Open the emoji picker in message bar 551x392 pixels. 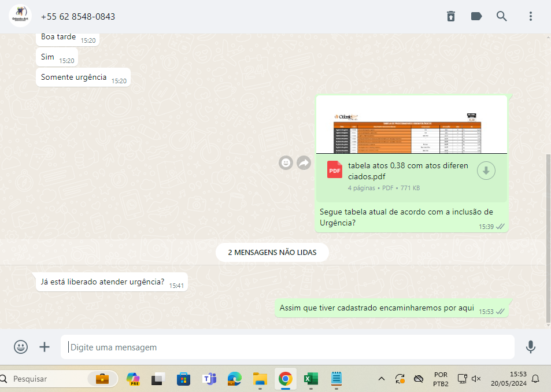tap(21, 347)
